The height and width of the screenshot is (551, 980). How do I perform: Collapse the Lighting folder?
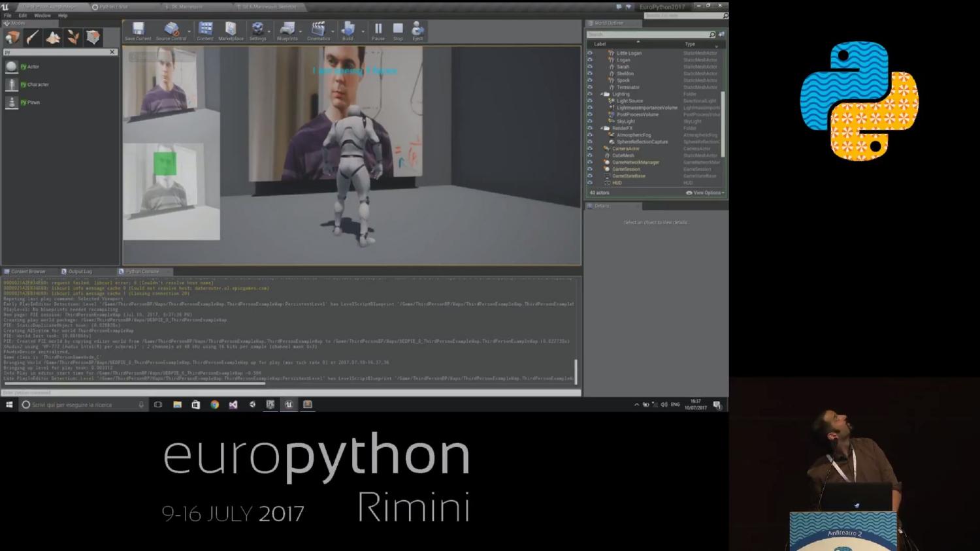click(602, 94)
